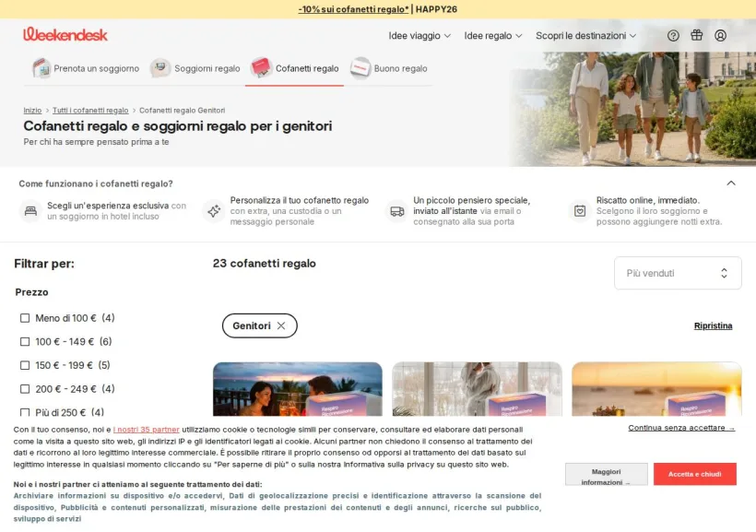Click the -10% sui cofanetti regalo promo link
The height and width of the screenshot is (532, 756).
(x=353, y=9)
